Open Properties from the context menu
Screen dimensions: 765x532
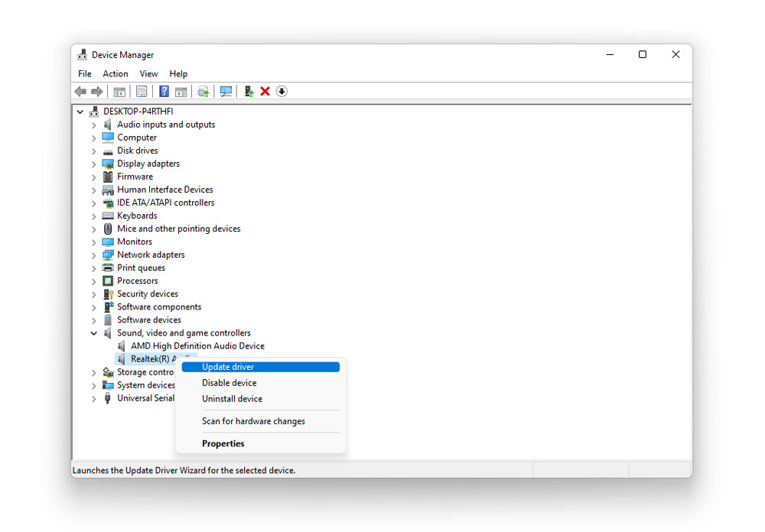[x=261, y=444]
